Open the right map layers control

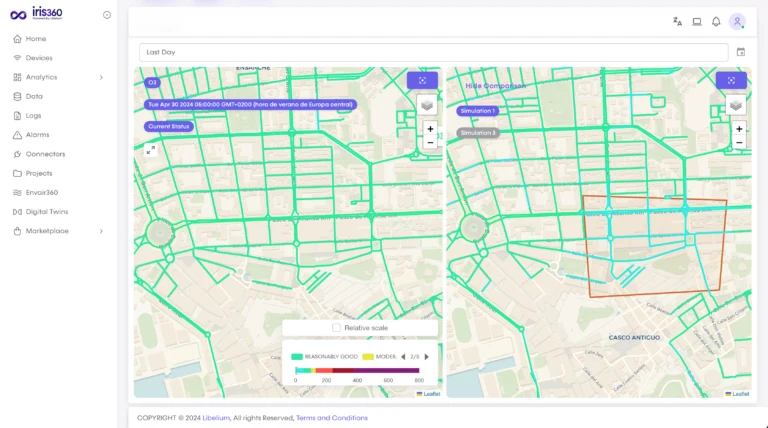pos(736,105)
